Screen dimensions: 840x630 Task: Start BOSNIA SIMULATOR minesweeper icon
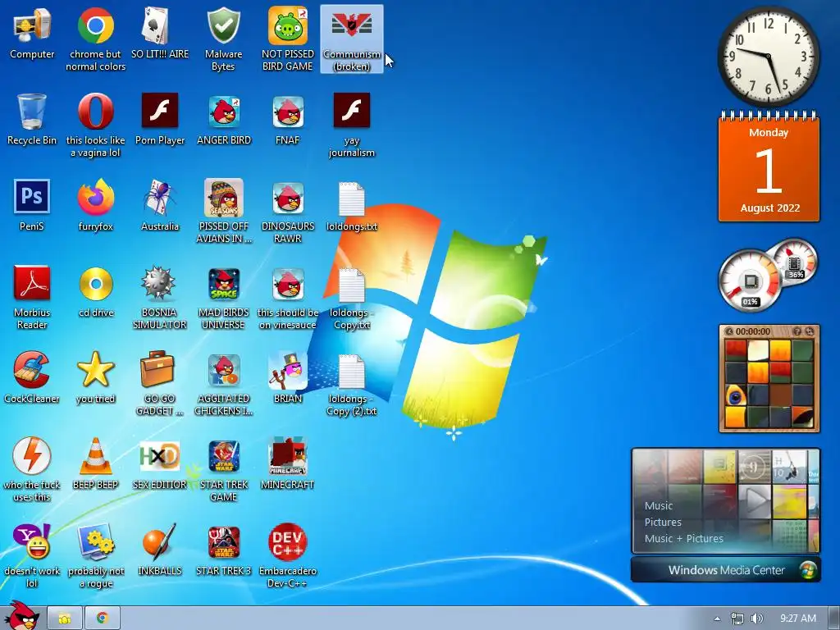click(160, 297)
